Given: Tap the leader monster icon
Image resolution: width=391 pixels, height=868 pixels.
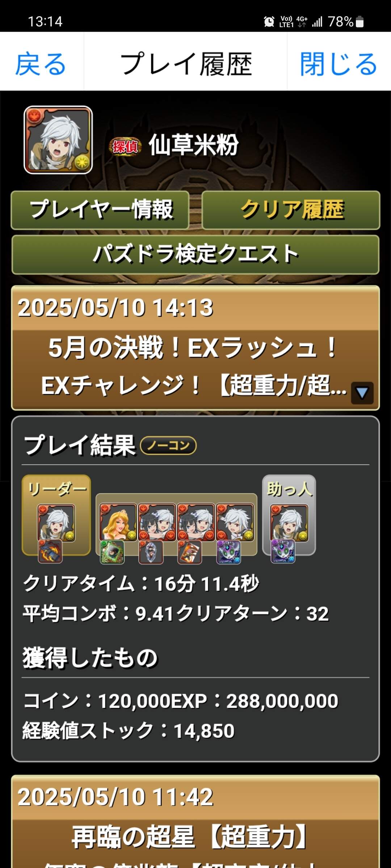Looking at the screenshot, I should point(56,523).
